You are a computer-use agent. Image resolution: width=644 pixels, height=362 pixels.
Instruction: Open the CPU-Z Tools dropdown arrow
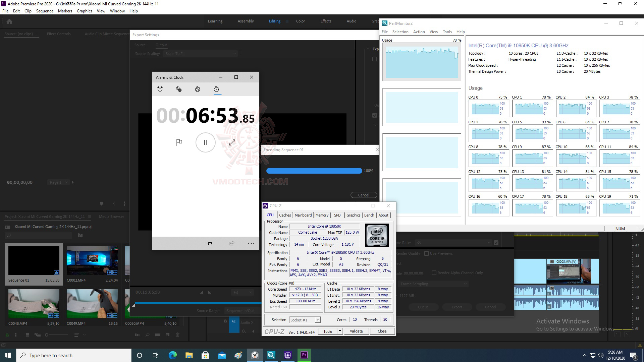click(340, 331)
